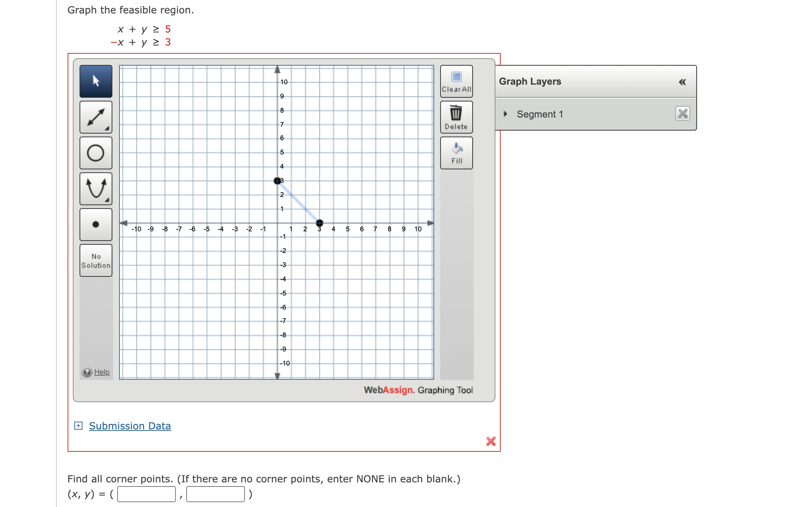Select the parabola drawing tool
The height and width of the screenshot is (507, 812).
tap(96, 188)
